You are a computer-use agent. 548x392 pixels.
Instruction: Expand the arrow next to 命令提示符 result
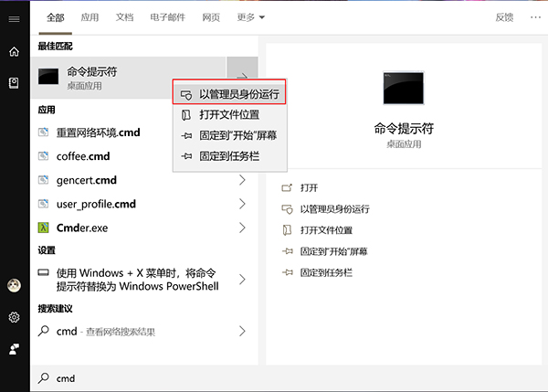click(242, 76)
